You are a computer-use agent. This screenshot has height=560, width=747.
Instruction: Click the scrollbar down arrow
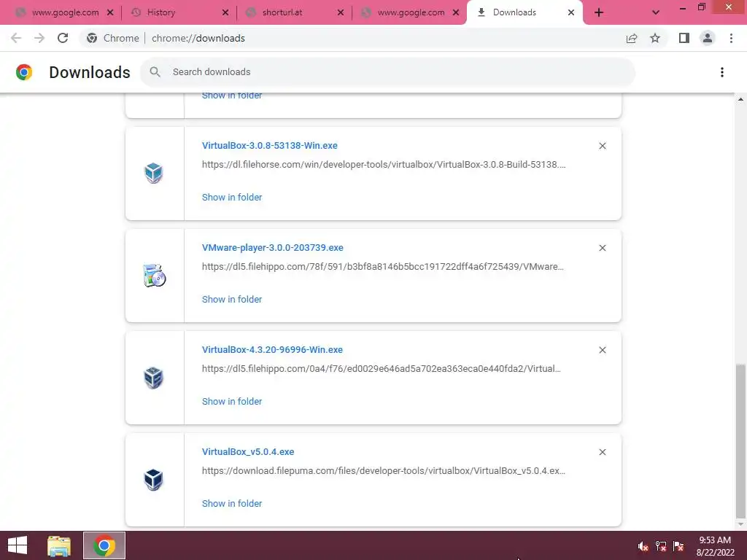[740, 524]
